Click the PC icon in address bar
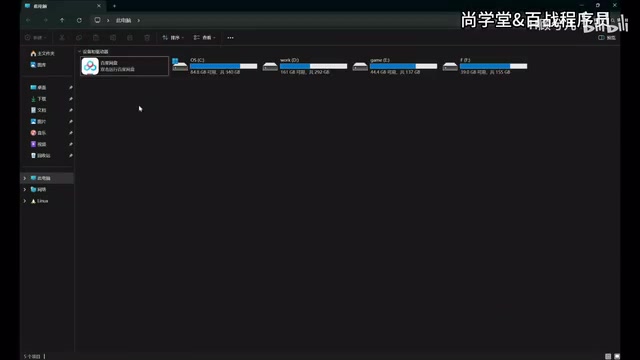The width and height of the screenshot is (640, 360). (97, 20)
